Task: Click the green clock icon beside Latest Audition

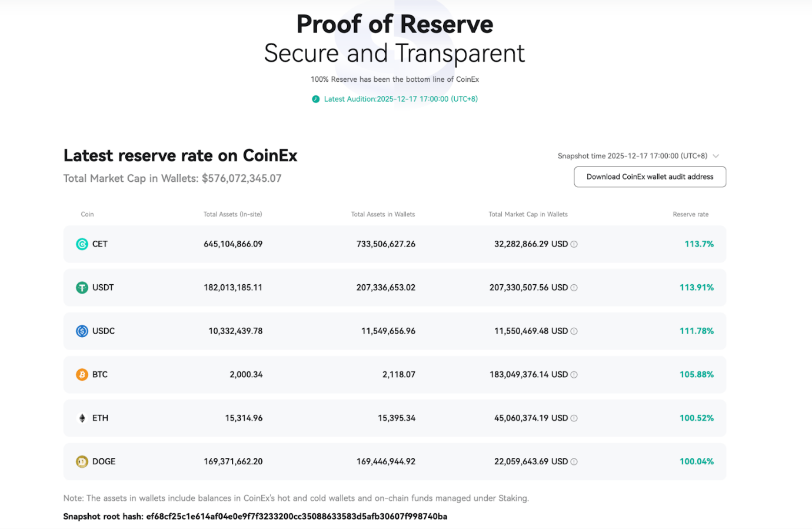Action: tap(316, 99)
